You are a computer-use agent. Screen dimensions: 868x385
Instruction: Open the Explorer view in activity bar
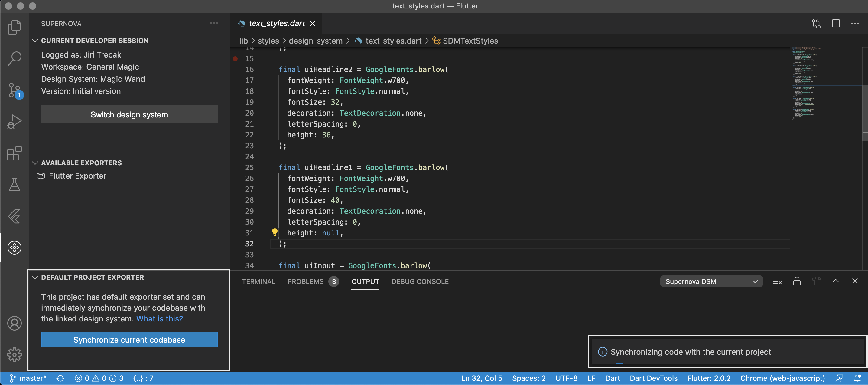point(14,27)
